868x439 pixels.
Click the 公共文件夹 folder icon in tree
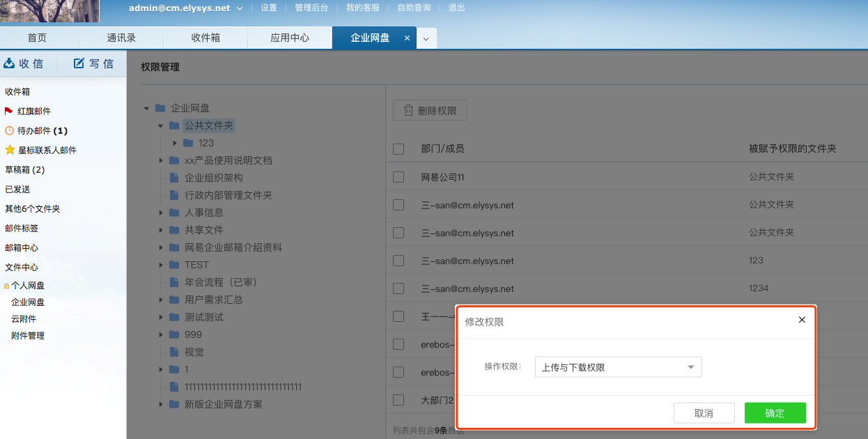pyautogui.click(x=174, y=125)
